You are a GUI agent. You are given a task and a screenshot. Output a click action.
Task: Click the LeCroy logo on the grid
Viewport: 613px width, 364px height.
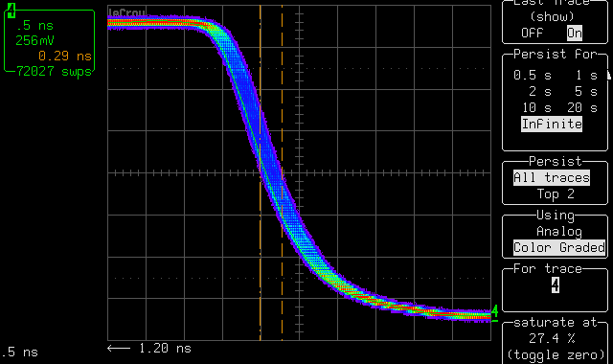tap(126, 12)
